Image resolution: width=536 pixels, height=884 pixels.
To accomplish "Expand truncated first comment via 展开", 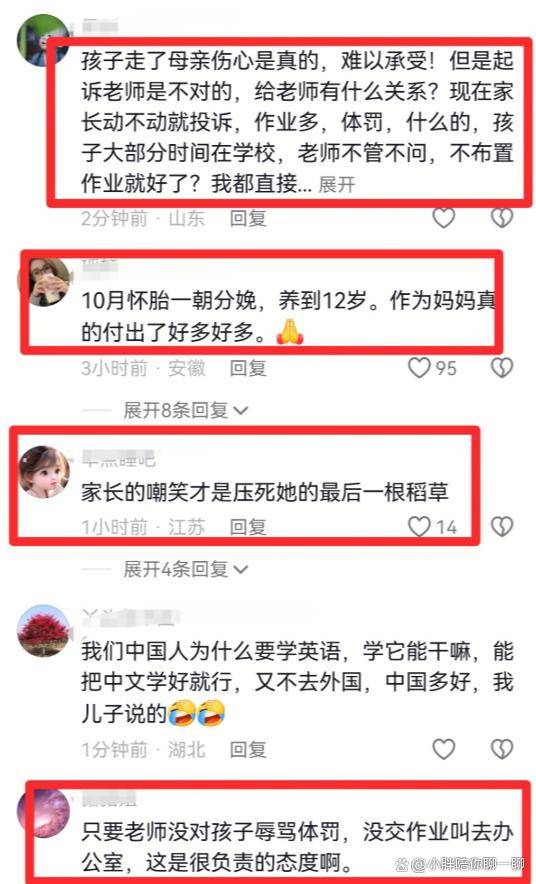I will (x=336, y=185).
